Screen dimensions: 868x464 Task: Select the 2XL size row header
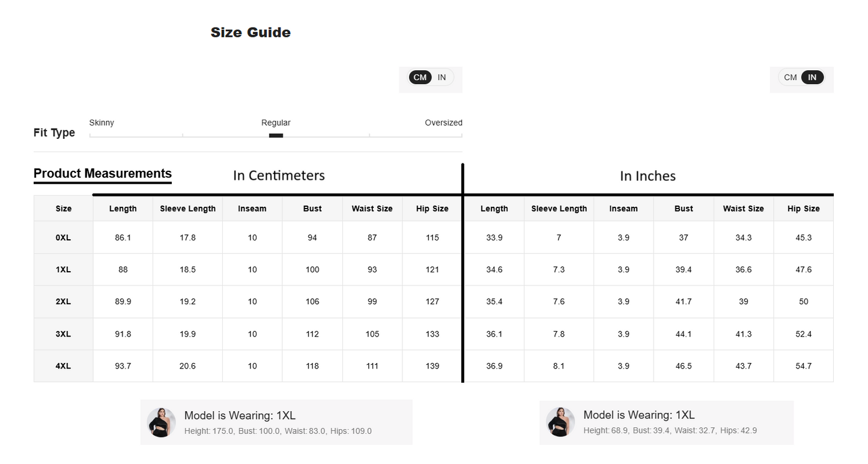[63, 302]
